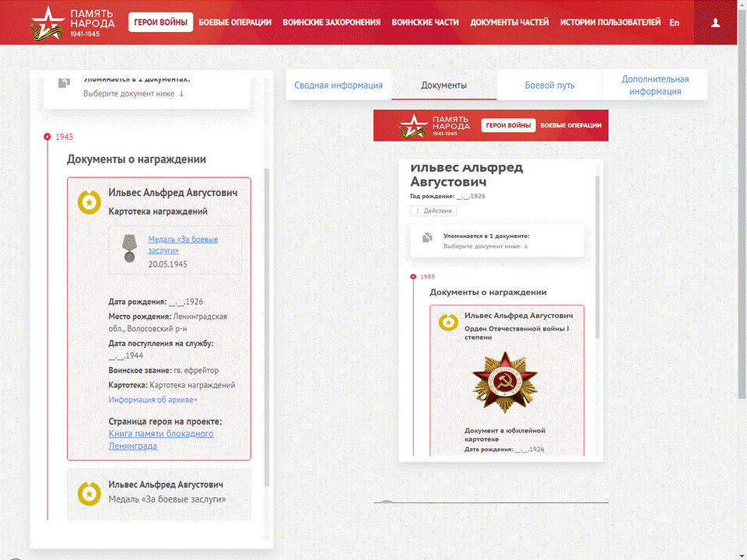Switch site language with En
This screenshot has height=560, width=747.
coord(674,23)
